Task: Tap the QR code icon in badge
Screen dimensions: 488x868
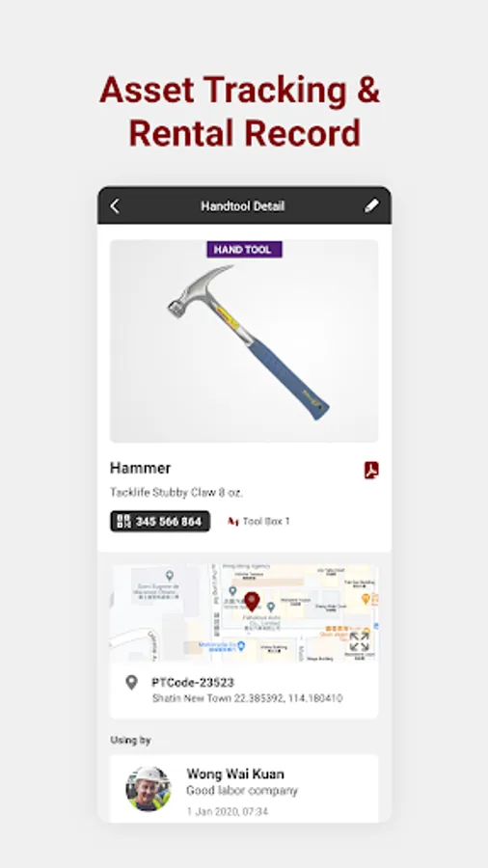Action: coord(124,521)
